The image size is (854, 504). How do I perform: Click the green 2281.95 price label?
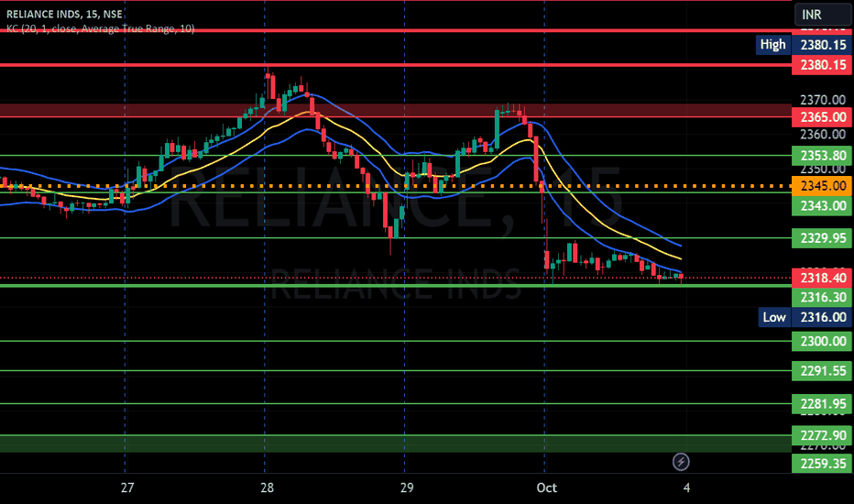point(822,404)
